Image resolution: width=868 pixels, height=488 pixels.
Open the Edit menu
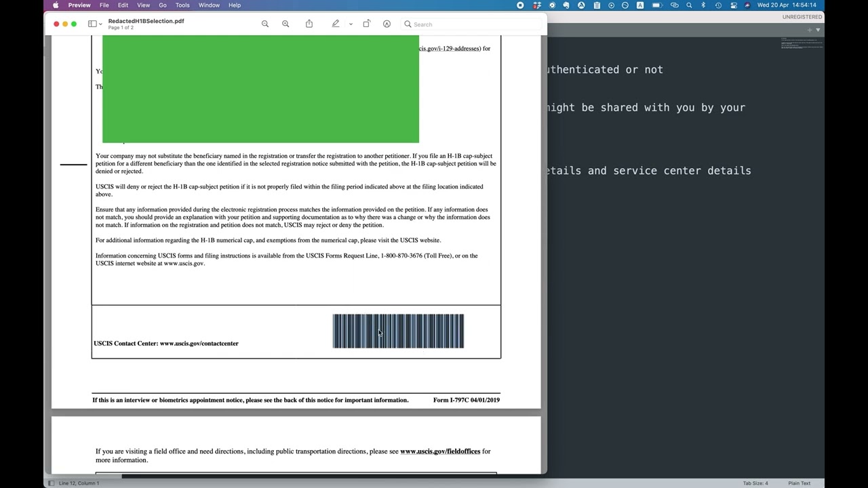click(x=123, y=5)
